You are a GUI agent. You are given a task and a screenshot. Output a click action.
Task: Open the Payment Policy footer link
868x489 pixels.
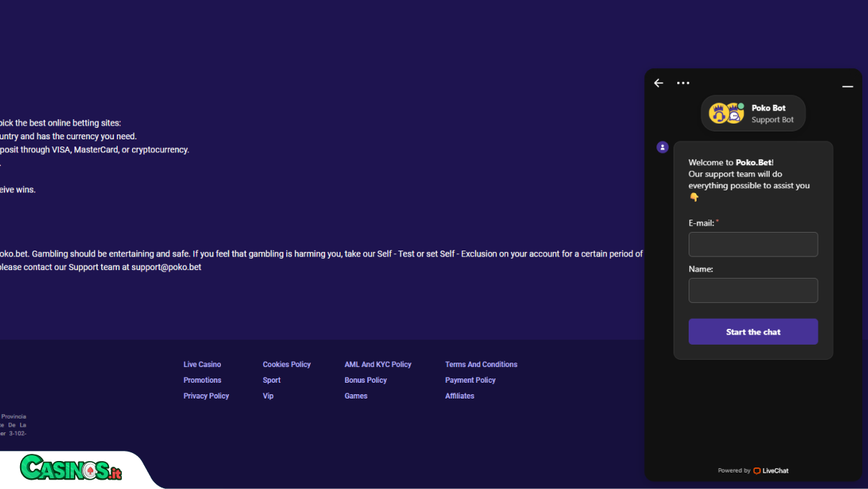pos(471,381)
